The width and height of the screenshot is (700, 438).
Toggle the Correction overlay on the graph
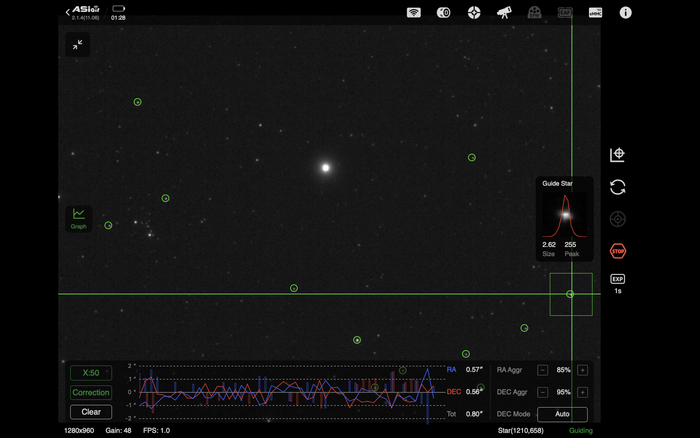(91, 392)
